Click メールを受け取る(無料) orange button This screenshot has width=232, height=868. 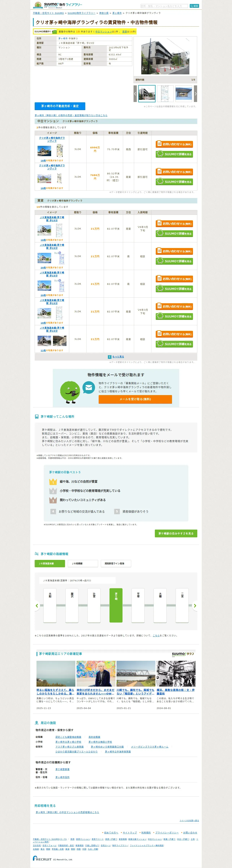click(x=135, y=399)
